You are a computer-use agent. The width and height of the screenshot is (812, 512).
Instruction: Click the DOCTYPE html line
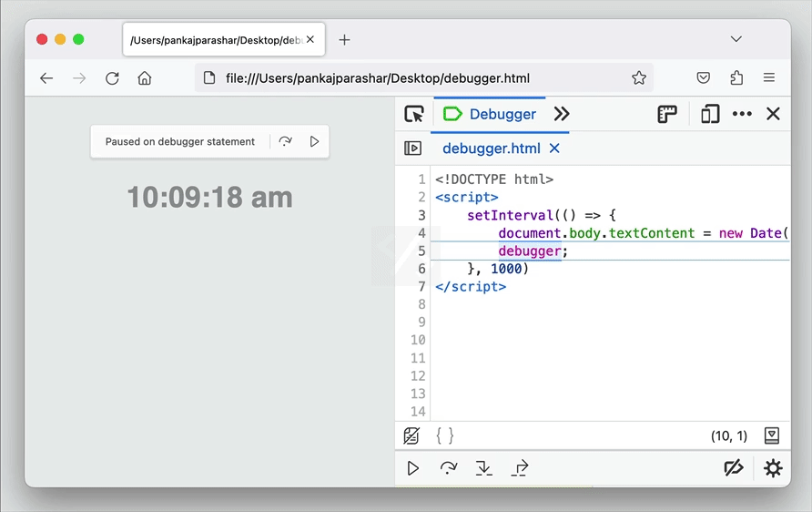click(x=494, y=179)
